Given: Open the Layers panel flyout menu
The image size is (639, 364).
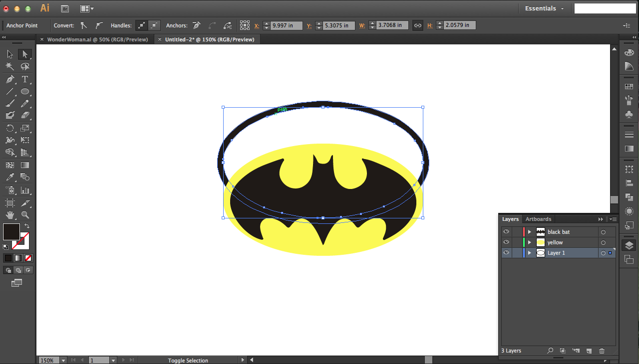Looking at the screenshot, I should point(613,219).
